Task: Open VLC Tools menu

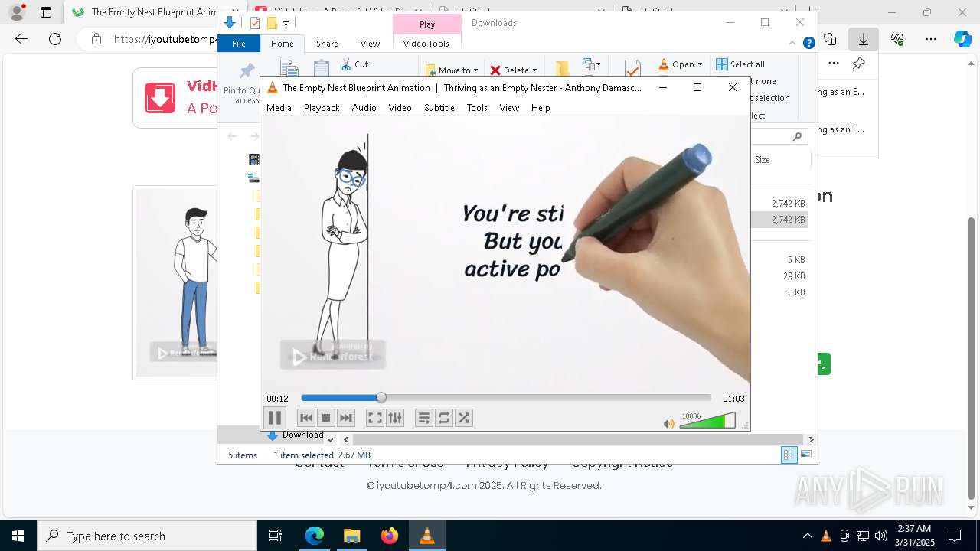Action: click(x=477, y=108)
